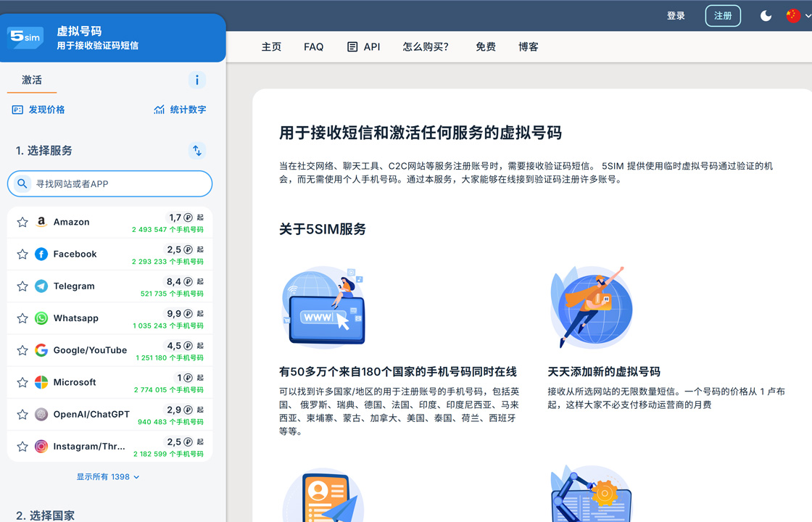The image size is (812, 522).
Task: Open the 发现价格 link
Action: click(46, 109)
